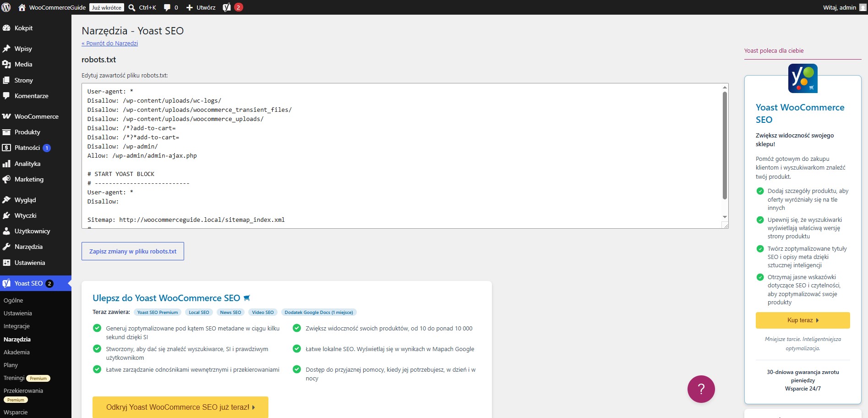Click the Yoast WooCommerce SEO logo
The height and width of the screenshot is (418, 868).
pos(803,78)
